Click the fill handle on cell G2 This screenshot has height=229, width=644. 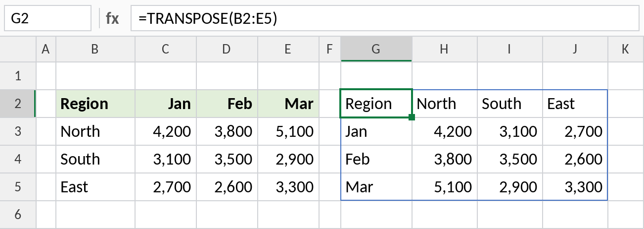[x=412, y=117]
